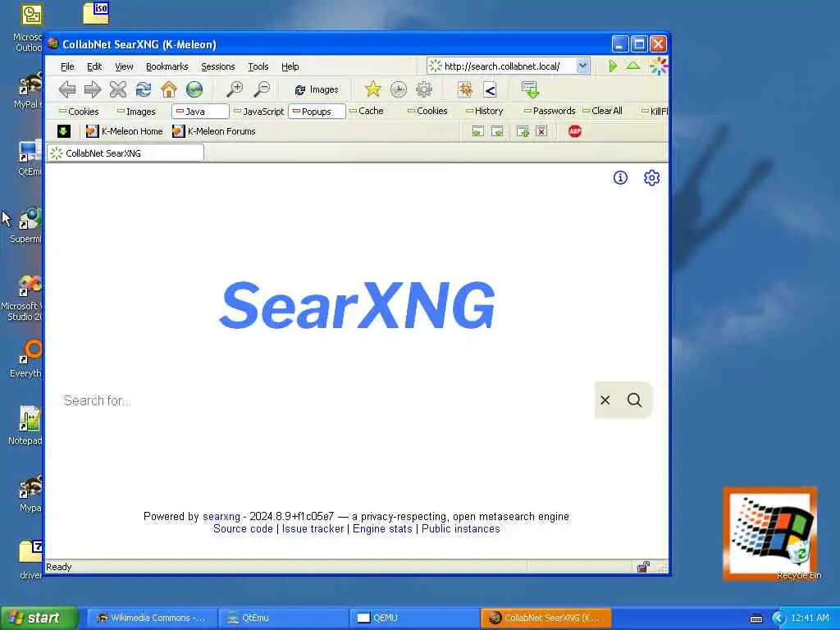Click the next tab icon
Screen dimensions: 840x630
pyautogui.click(x=498, y=131)
